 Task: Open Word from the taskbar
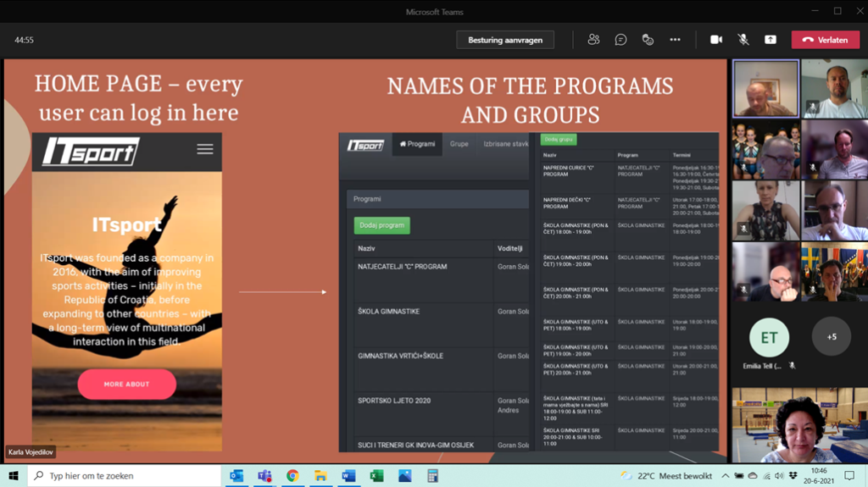point(348,475)
